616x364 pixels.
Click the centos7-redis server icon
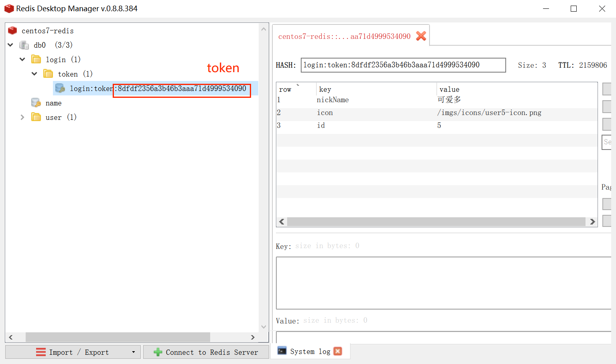click(12, 30)
